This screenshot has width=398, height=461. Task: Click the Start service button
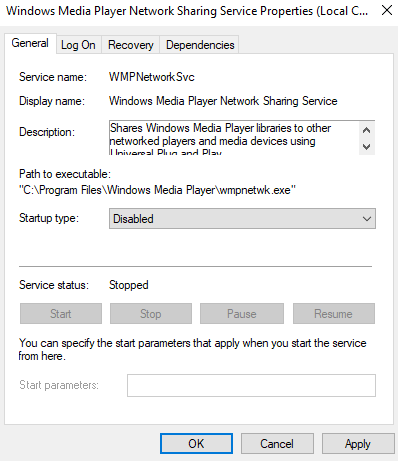(x=61, y=313)
